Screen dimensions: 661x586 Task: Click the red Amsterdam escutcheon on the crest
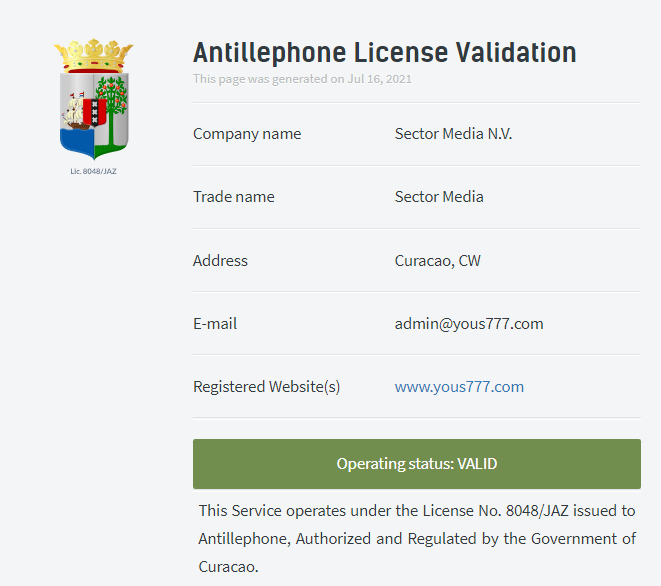pos(94,112)
